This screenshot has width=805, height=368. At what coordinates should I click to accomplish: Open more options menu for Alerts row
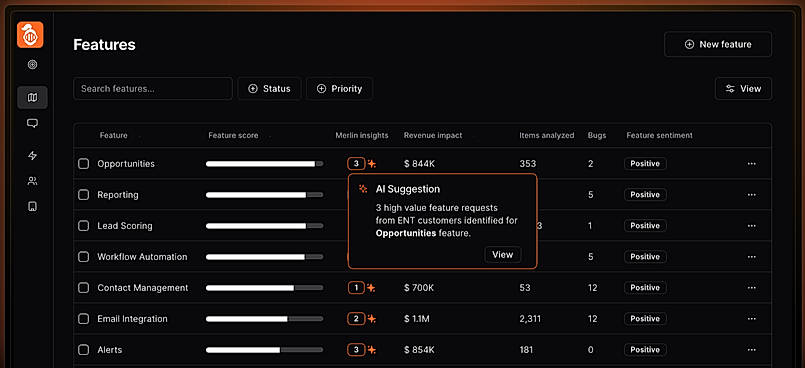(752, 350)
